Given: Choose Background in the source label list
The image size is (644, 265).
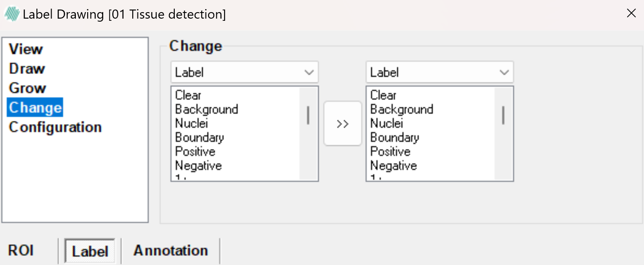Looking at the screenshot, I should (206, 109).
